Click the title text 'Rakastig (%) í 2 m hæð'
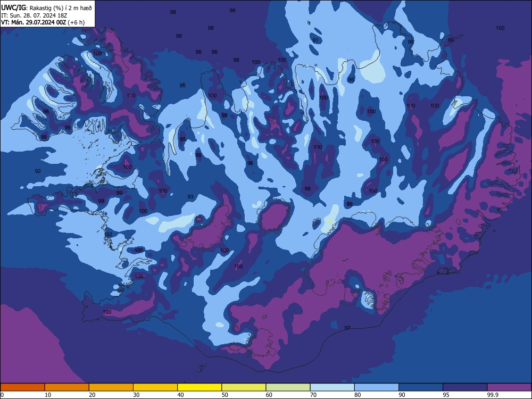The image size is (532, 399). (x=61, y=8)
